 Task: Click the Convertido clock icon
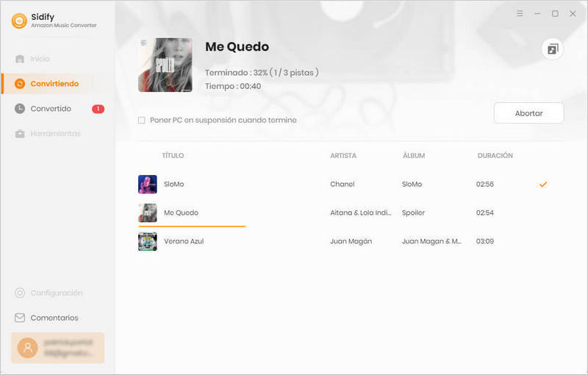(x=20, y=109)
